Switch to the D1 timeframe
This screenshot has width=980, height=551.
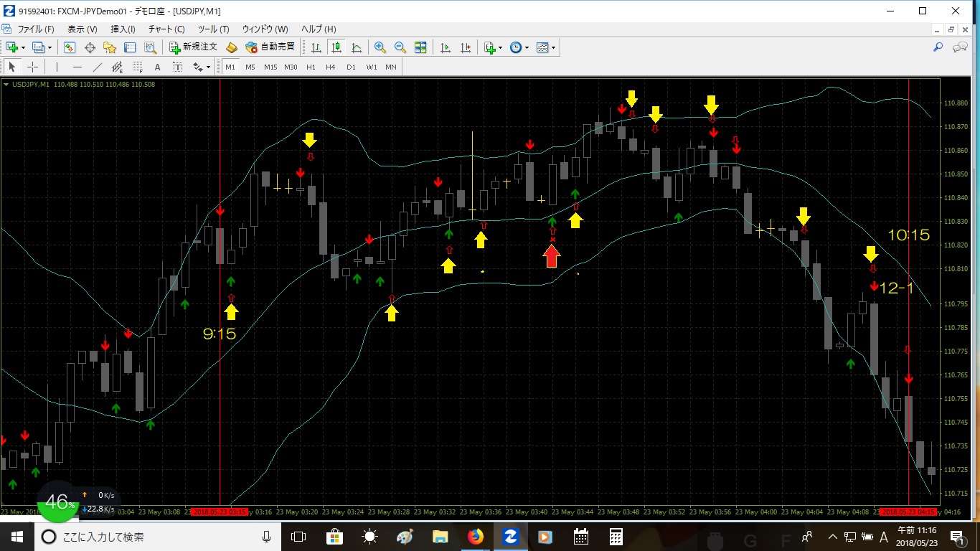(x=351, y=67)
